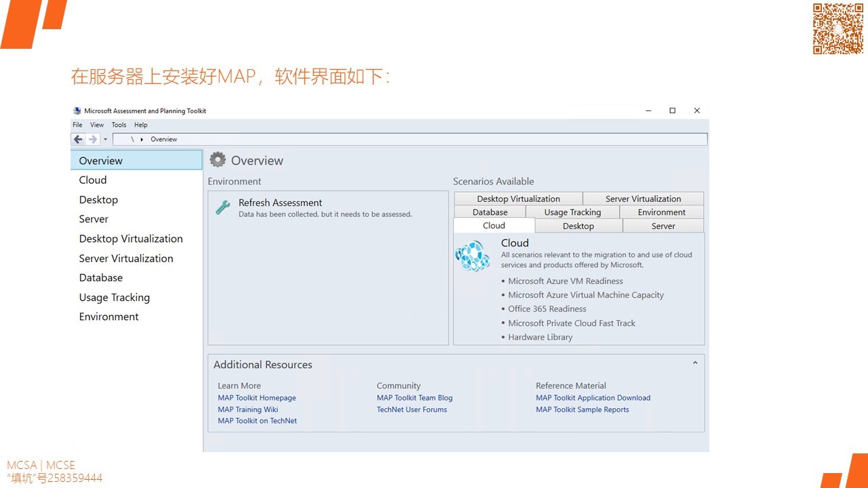
Task: Switch to the Server Virtualization tab
Action: tap(643, 199)
